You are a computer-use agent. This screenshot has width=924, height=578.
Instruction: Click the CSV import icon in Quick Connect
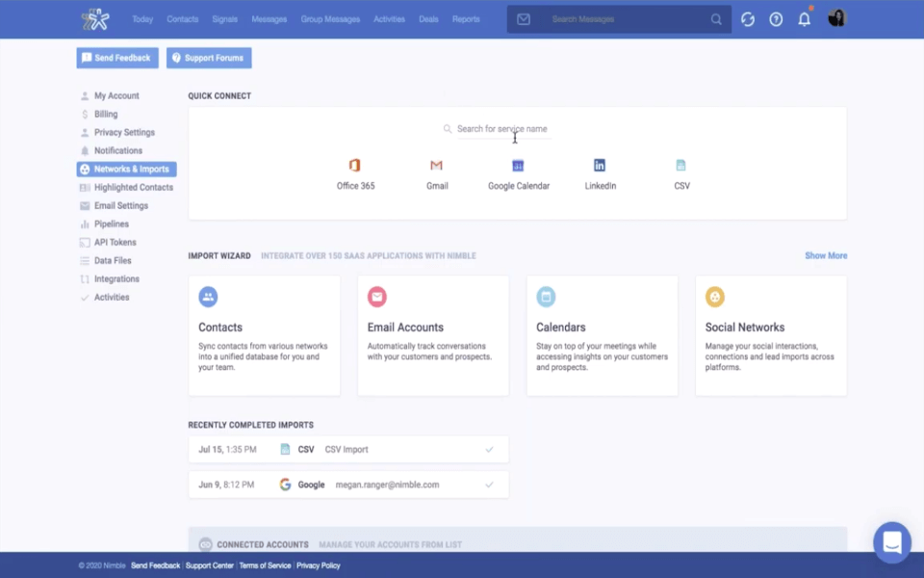click(x=680, y=165)
